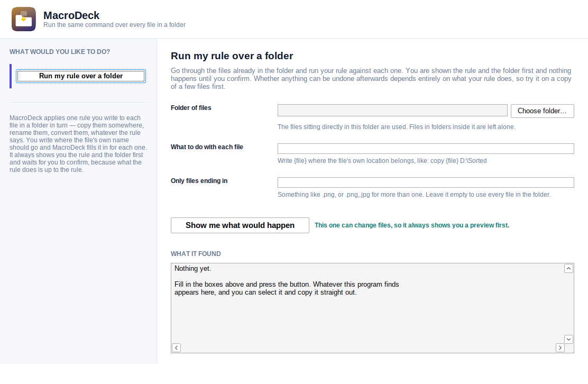Click the 'What to do with each file' label

(x=207, y=147)
